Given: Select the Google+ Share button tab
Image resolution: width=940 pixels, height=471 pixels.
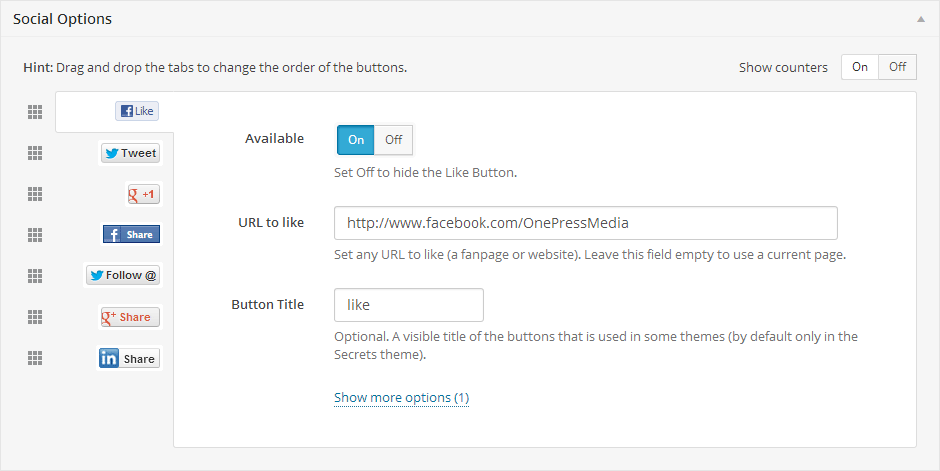Looking at the screenshot, I should tap(130, 317).
